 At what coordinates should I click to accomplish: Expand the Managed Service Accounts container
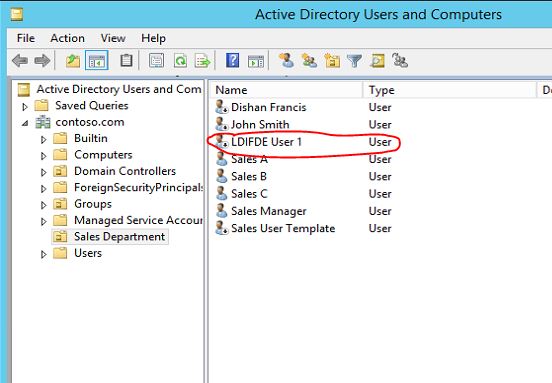[43, 221]
